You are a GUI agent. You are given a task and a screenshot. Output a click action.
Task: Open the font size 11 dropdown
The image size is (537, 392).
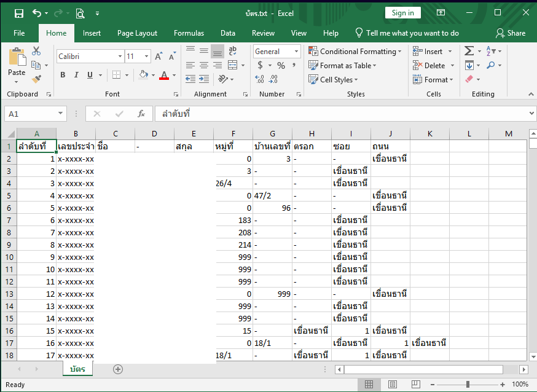pos(146,56)
